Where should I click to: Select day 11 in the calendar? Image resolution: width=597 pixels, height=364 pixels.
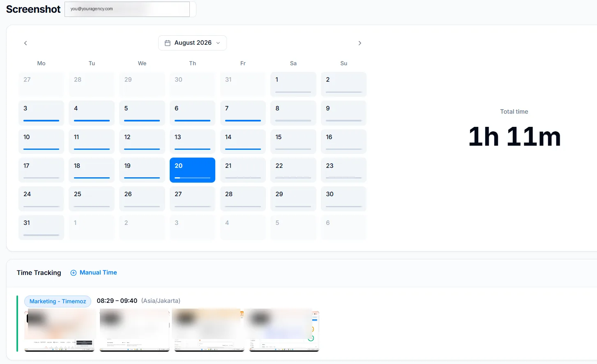click(92, 142)
